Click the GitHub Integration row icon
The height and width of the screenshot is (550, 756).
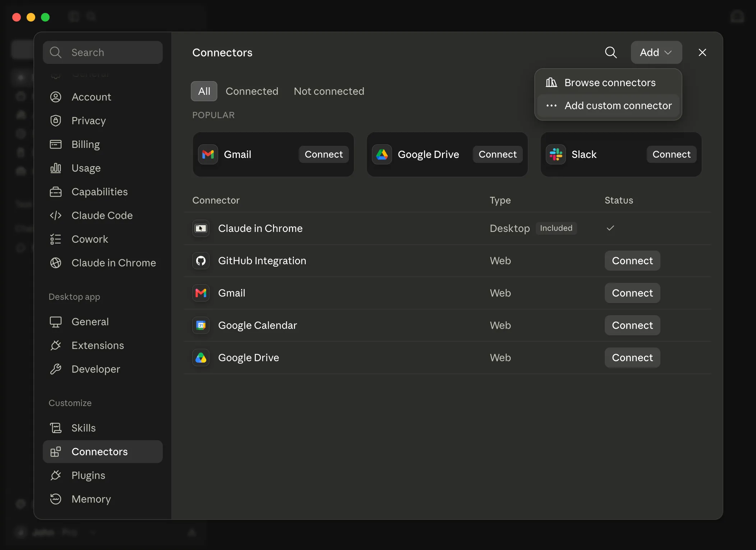tap(201, 261)
